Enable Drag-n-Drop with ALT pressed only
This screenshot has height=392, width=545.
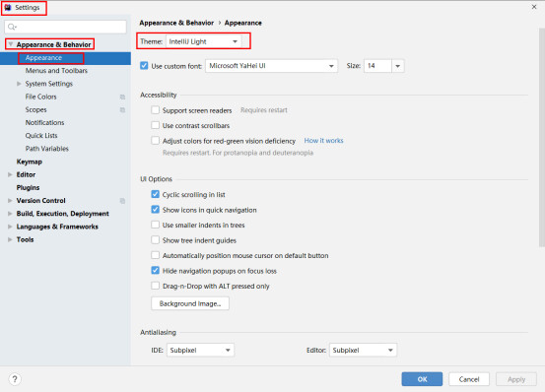tap(156, 286)
